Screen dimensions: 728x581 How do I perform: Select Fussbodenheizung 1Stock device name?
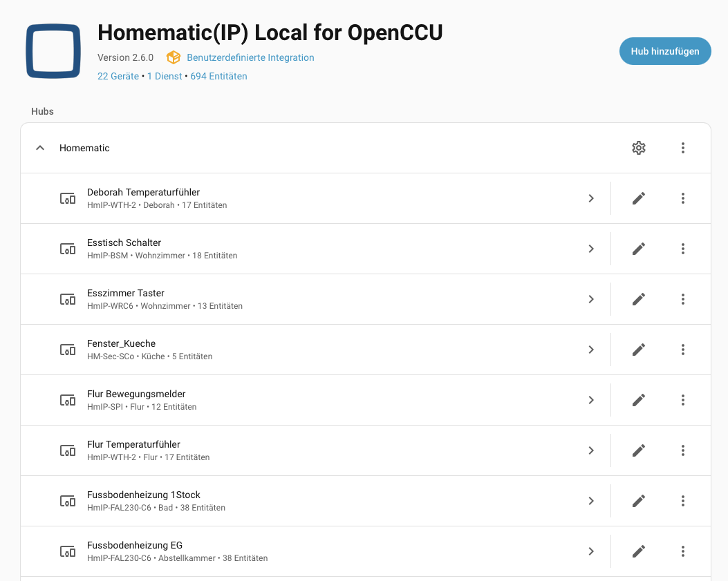[144, 495]
